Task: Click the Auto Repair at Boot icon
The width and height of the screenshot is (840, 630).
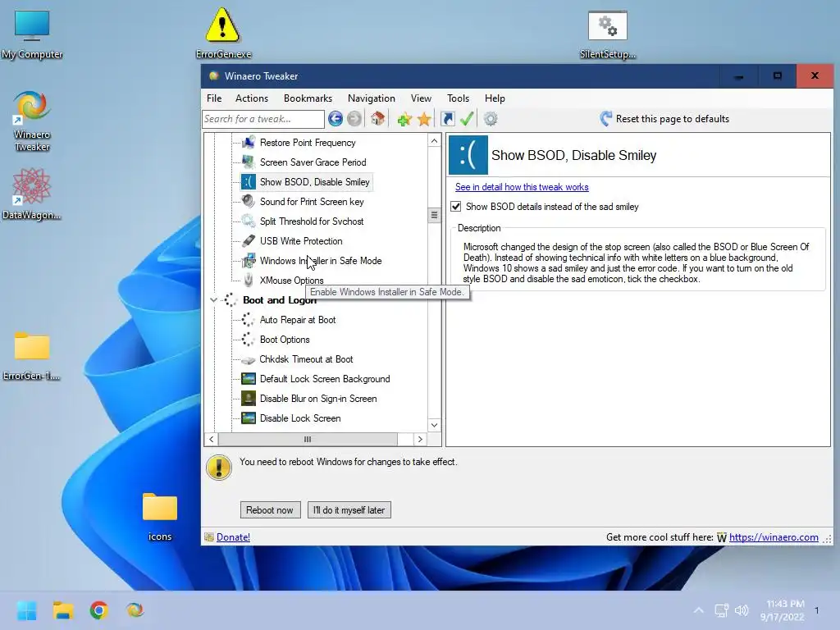Action: click(x=248, y=319)
